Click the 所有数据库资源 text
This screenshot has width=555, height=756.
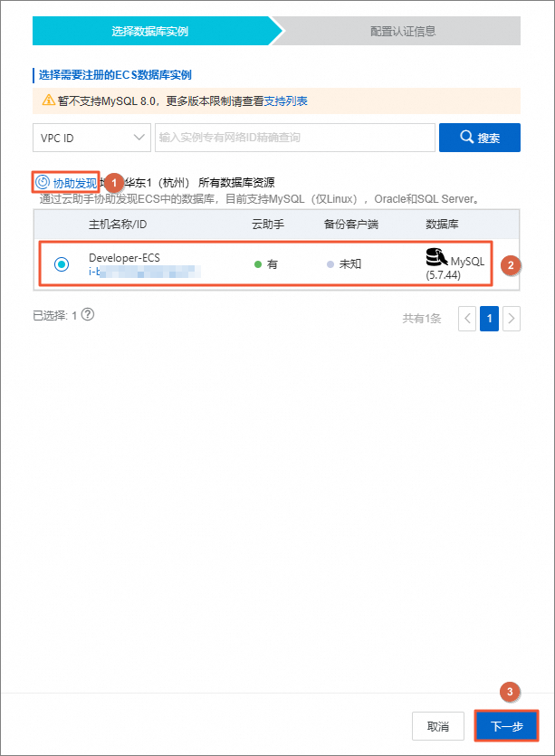click(x=236, y=183)
